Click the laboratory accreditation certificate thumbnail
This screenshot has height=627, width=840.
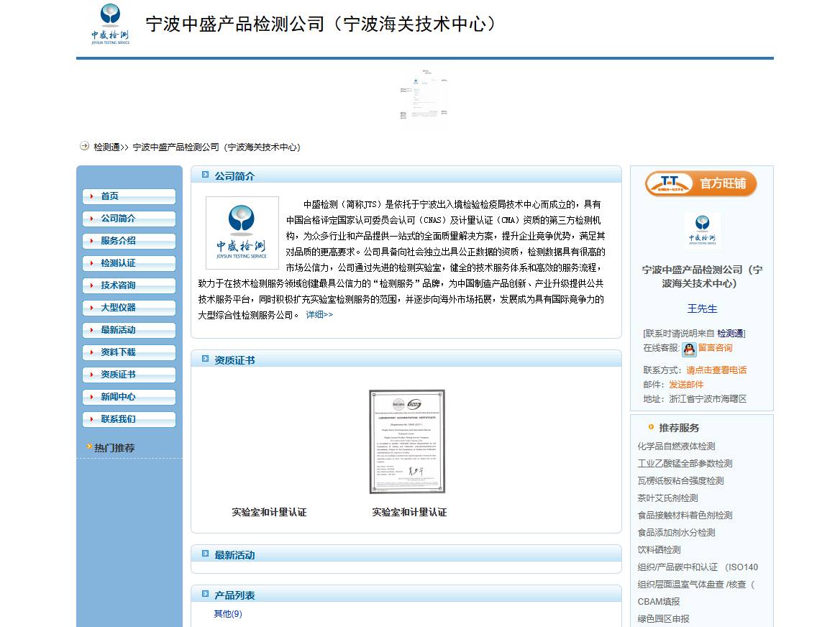click(x=407, y=441)
